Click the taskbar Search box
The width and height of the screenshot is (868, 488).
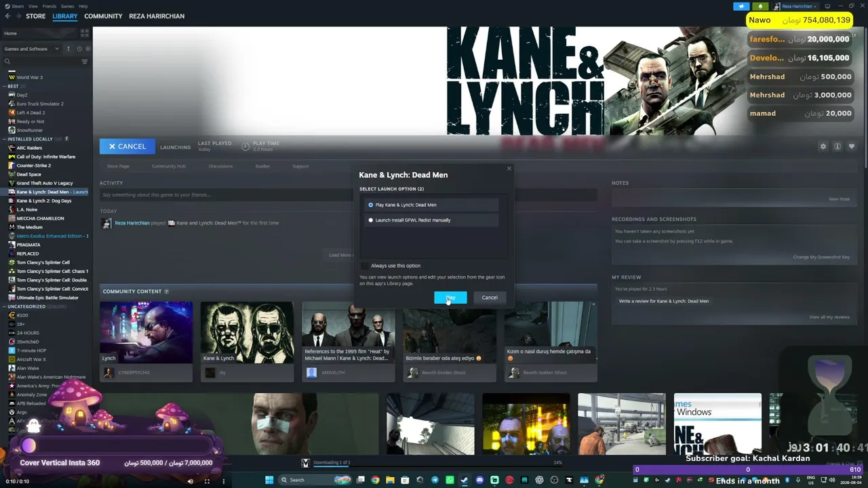[x=315, y=481]
